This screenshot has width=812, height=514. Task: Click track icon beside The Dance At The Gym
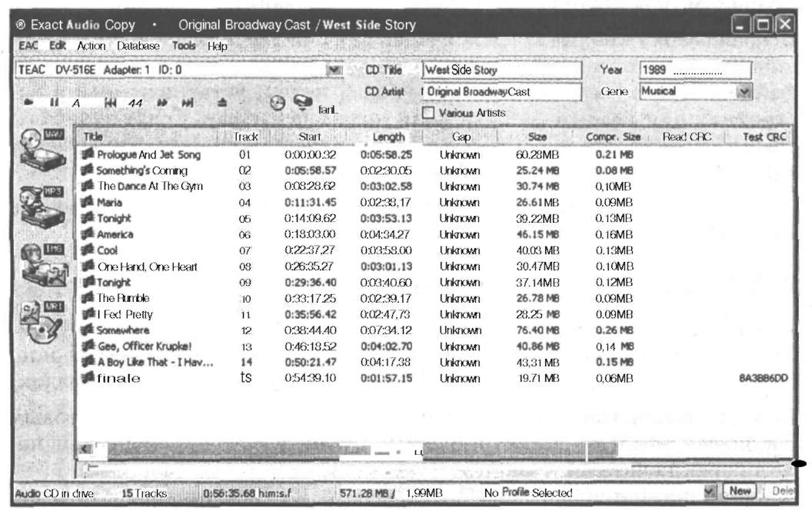(x=88, y=186)
